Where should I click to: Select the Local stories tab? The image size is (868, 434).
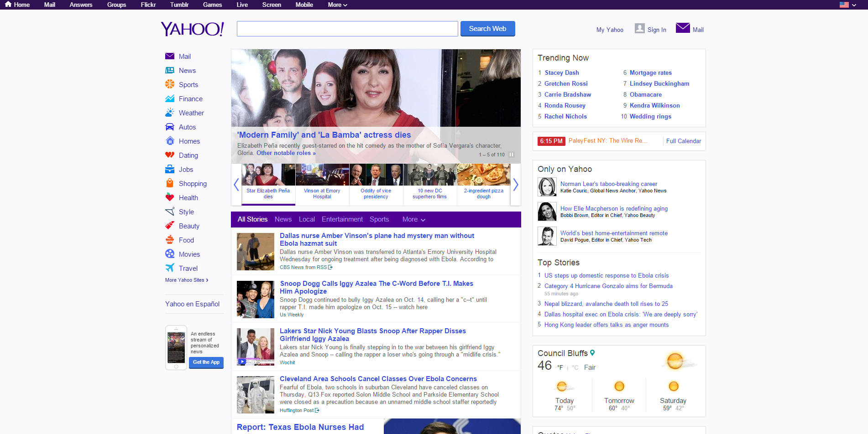coord(307,219)
